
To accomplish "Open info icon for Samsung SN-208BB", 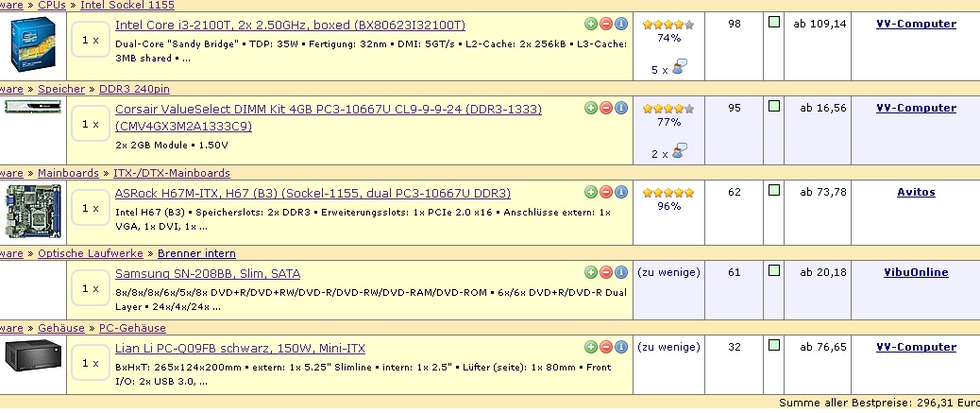I will tap(620, 272).
